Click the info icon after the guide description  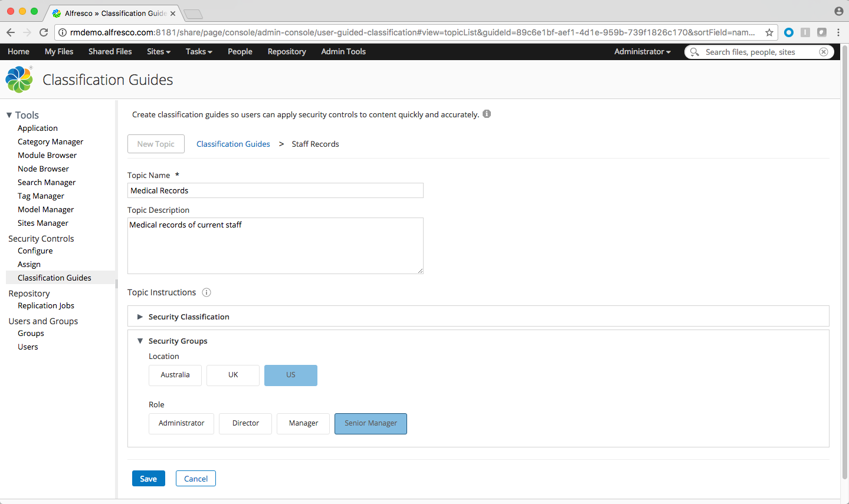pos(487,114)
